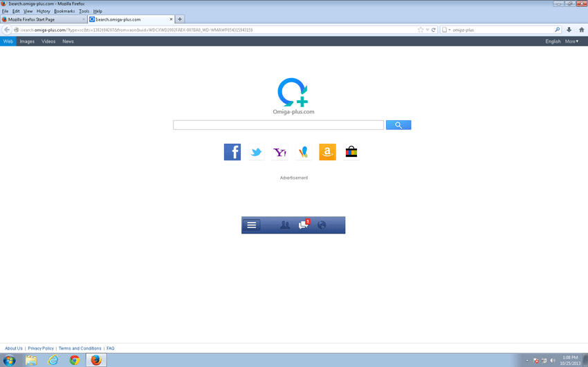Switch to the Images search tab

27,41
